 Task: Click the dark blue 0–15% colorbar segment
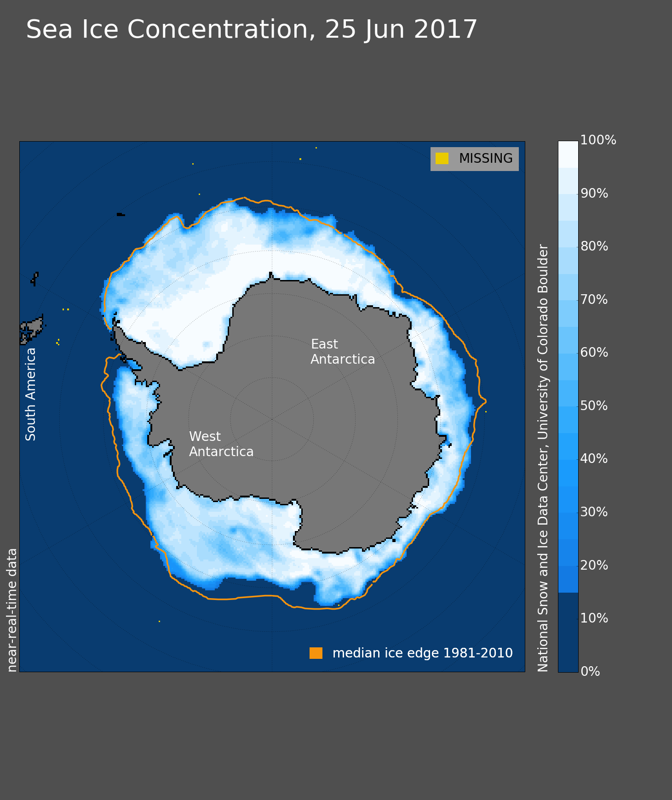click(x=568, y=632)
